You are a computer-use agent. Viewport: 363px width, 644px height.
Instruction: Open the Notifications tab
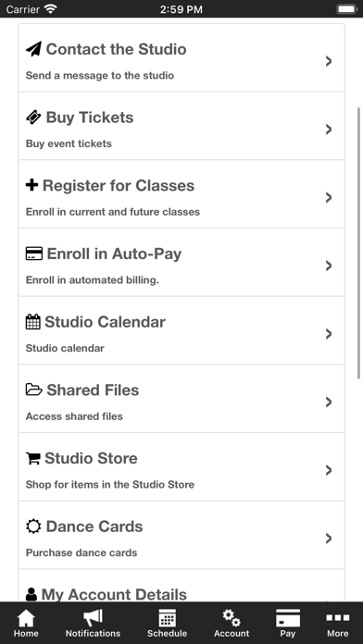pos(93,624)
